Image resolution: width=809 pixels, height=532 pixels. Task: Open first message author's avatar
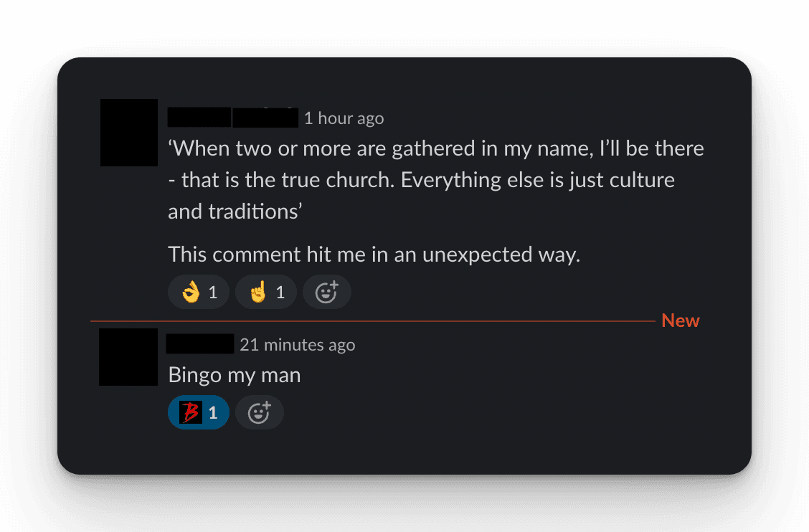pyautogui.click(x=129, y=133)
